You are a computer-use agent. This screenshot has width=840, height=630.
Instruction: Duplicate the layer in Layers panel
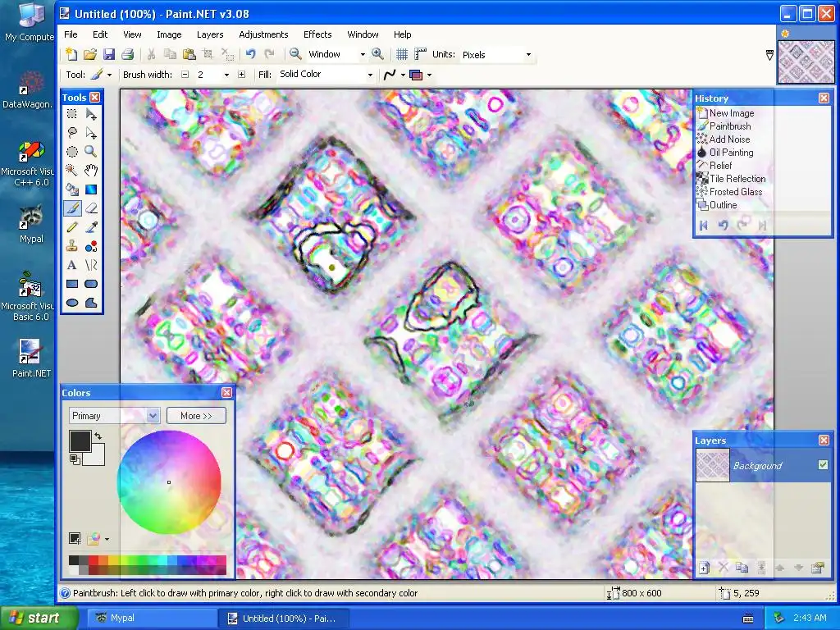742,568
